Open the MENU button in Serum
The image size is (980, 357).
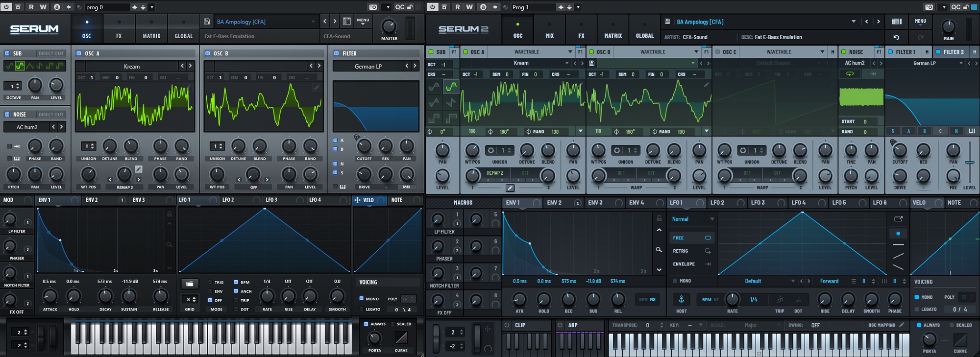[363, 22]
